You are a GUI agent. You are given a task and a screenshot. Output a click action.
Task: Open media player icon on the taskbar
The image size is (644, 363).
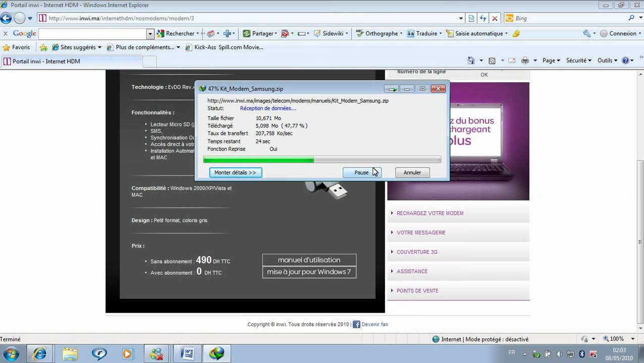coord(128,354)
